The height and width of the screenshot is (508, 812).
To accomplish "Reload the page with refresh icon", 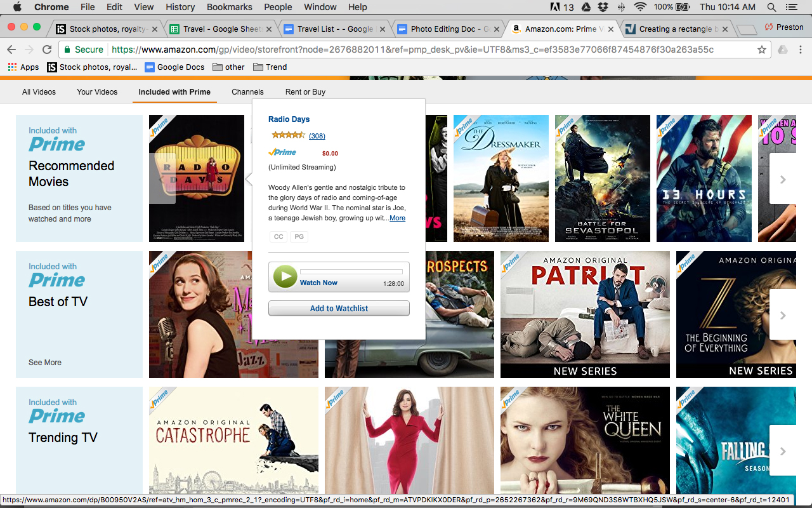I will (x=47, y=50).
